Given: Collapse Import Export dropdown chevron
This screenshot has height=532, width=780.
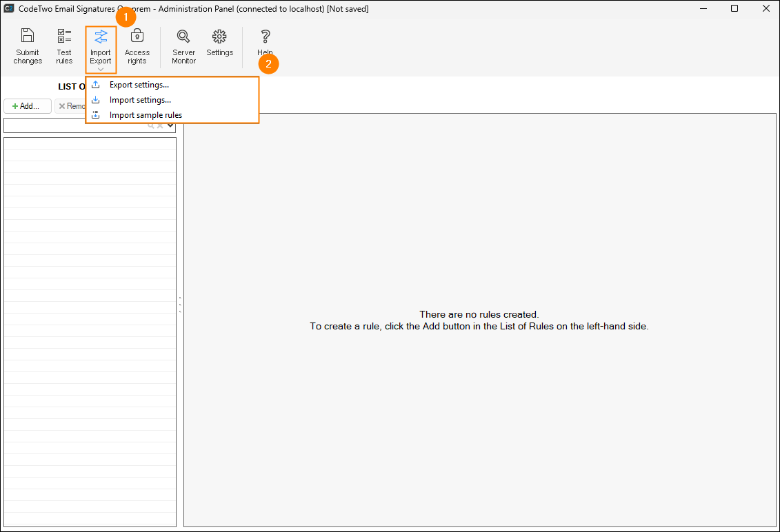Looking at the screenshot, I should (x=101, y=69).
